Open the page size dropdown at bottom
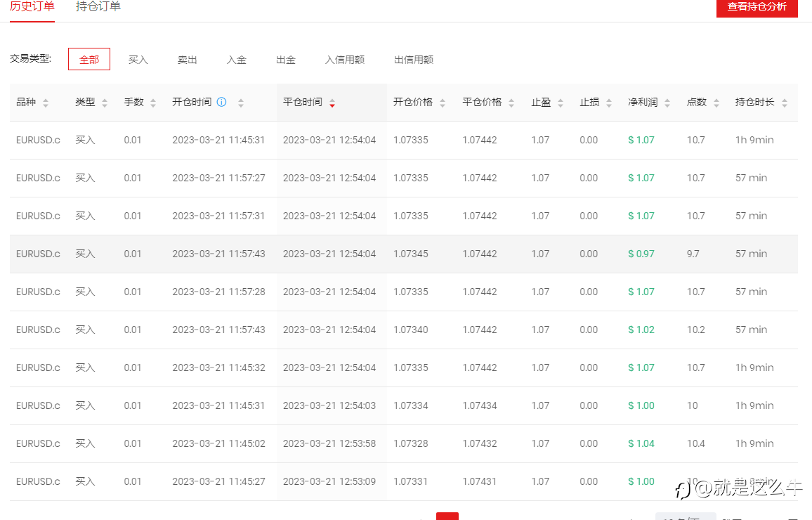 (x=685, y=516)
